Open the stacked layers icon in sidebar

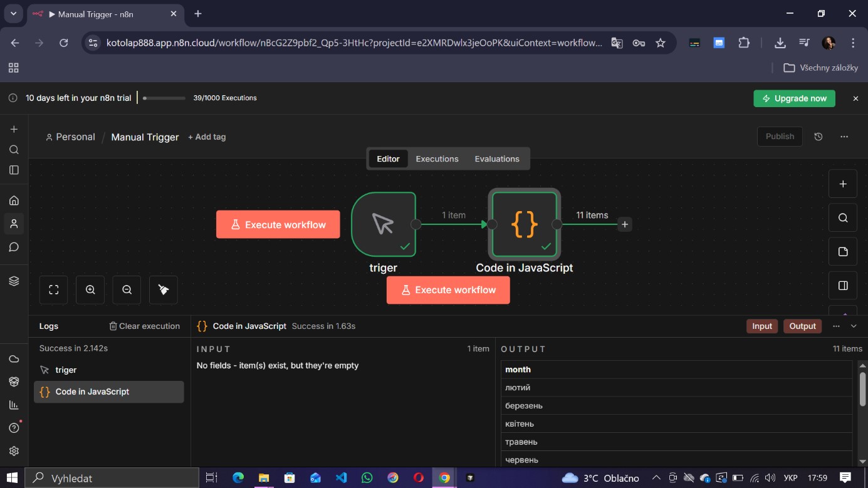pos(14,281)
